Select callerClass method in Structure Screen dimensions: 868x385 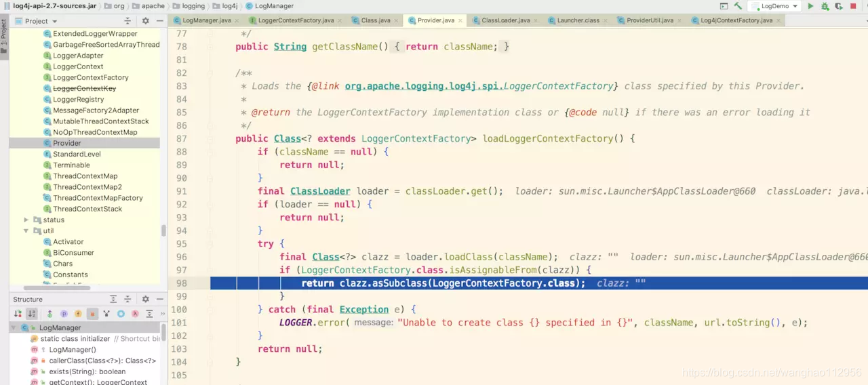(95, 361)
